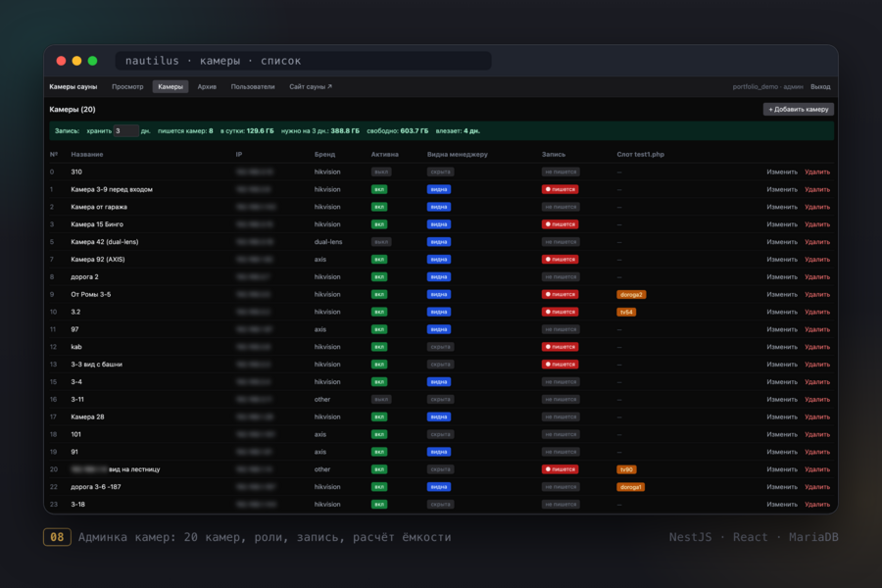Toggle the вкл badge for camera 101
882x588 pixels.
379,434
